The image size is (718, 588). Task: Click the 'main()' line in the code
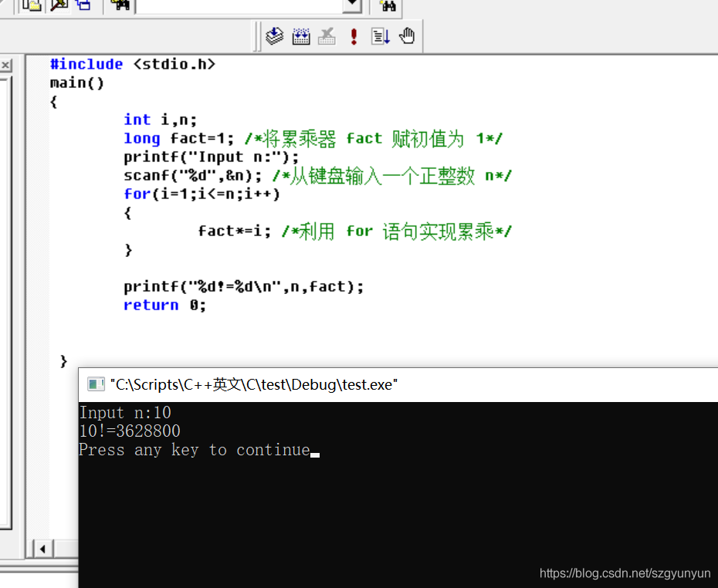click(77, 83)
